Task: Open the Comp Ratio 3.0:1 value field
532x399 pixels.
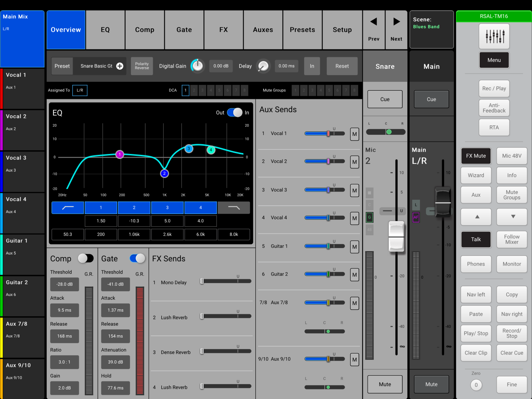Action: [x=64, y=362]
